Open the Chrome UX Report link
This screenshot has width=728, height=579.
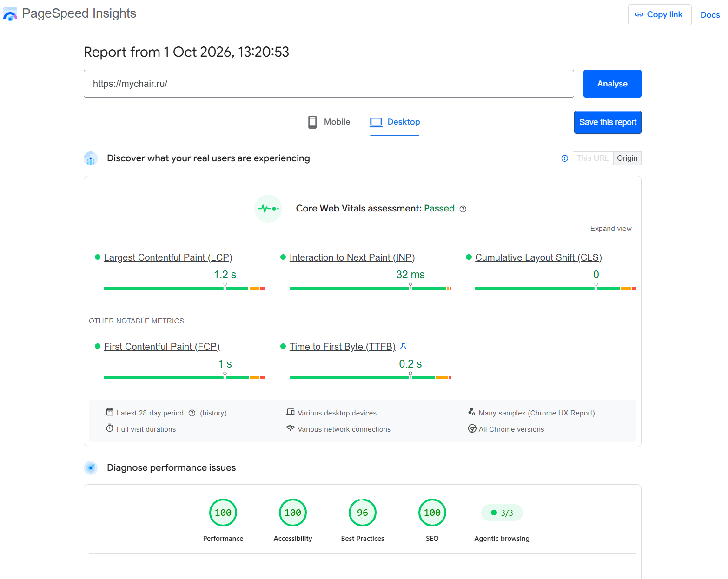562,413
